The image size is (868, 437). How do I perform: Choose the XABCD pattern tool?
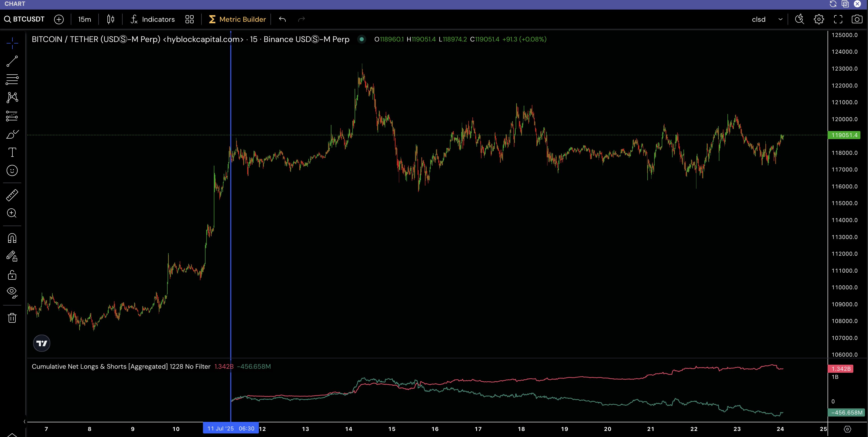(x=12, y=97)
